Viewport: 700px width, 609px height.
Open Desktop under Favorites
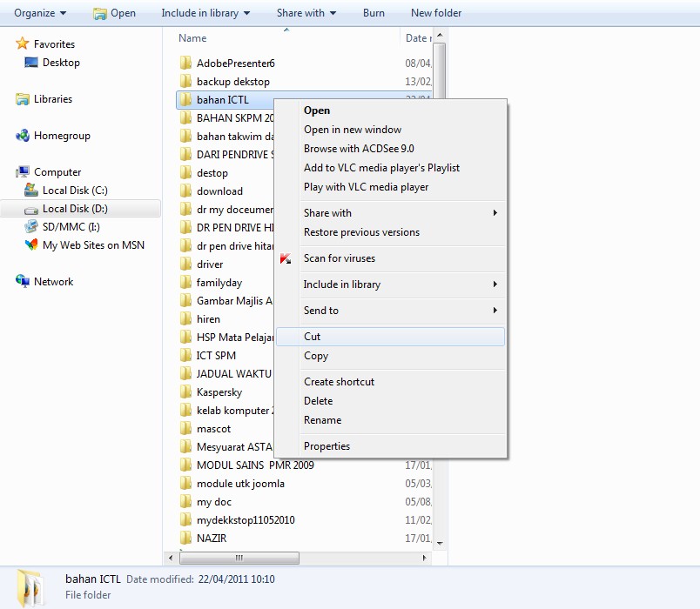click(59, 63)
